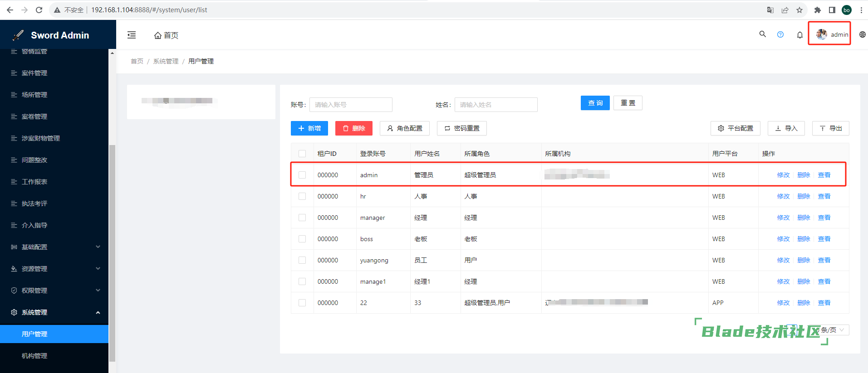Screen dimensions: 868x373
Task: Bookmark page with star icon
Action: point(799,10)
